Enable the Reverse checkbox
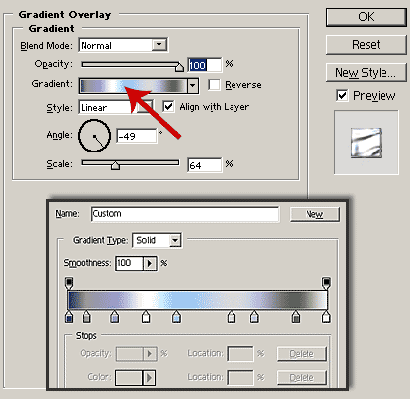Image resolution: width=410 pixels, height=399 pixels. pyautogui.click(x=214, y=85)
